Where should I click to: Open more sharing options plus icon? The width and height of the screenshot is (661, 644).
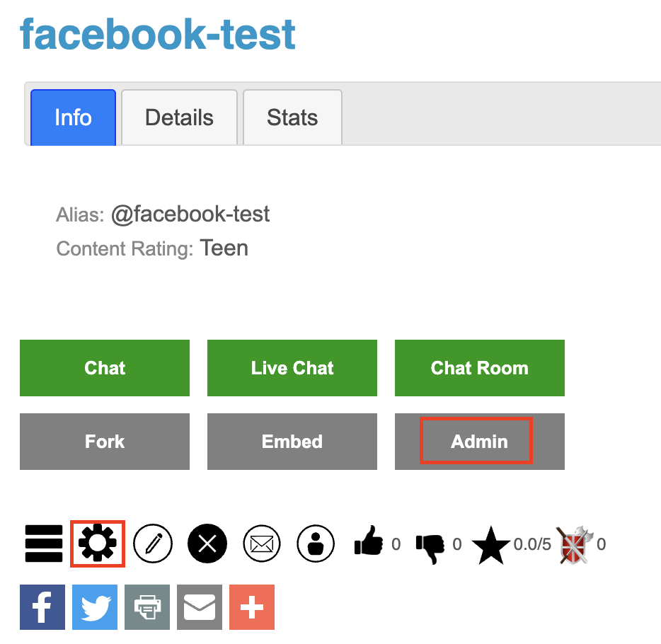(252, 607)
